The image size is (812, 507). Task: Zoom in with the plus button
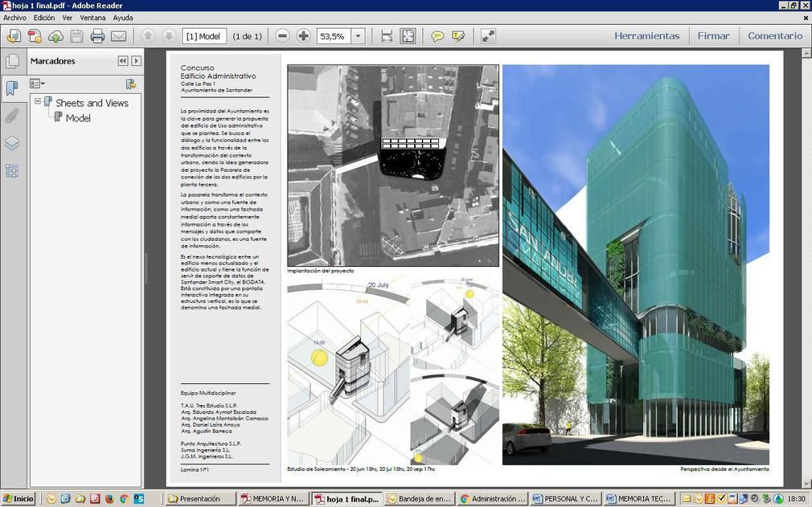click(303, 36)
